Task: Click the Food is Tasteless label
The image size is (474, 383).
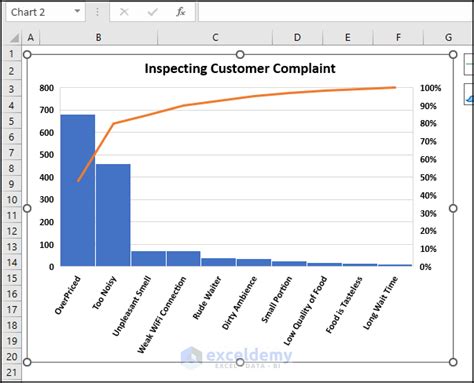Action: point(344,305)
